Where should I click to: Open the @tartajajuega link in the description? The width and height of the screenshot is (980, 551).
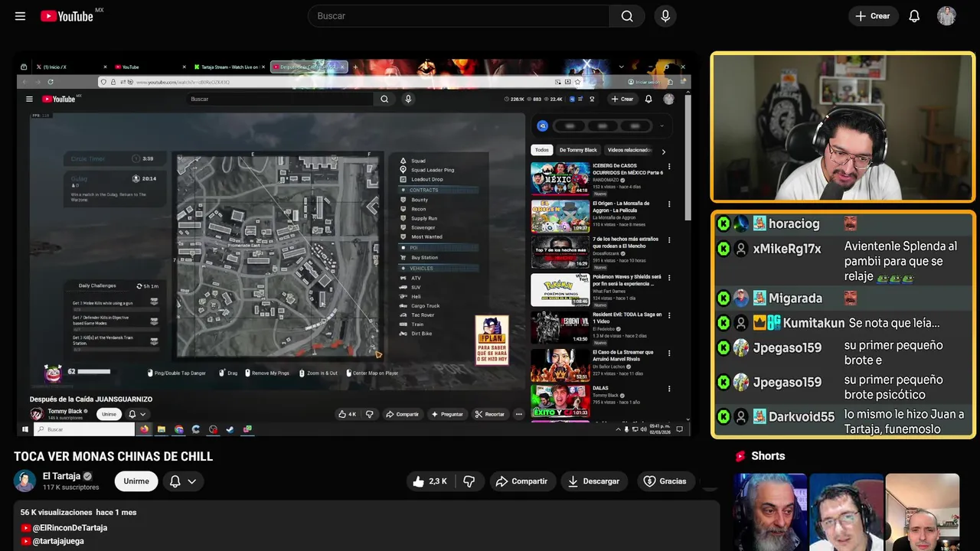58,541
